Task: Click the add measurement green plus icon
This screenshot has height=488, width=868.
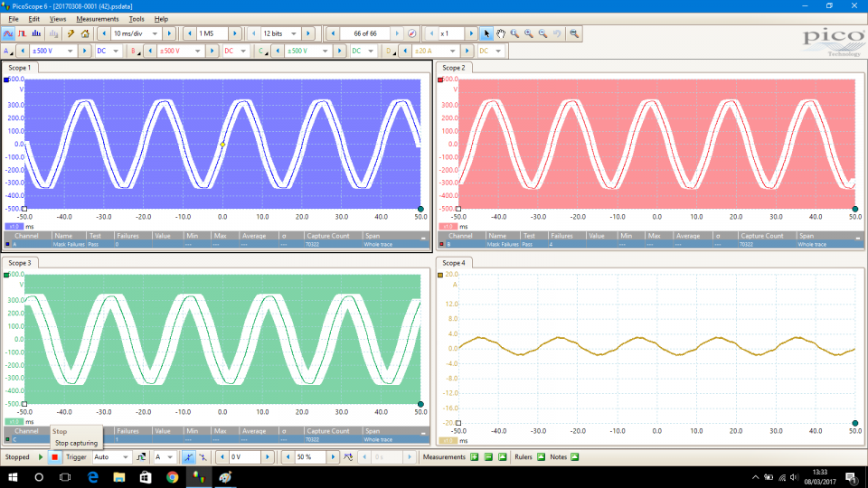Action: coord(475,457)
